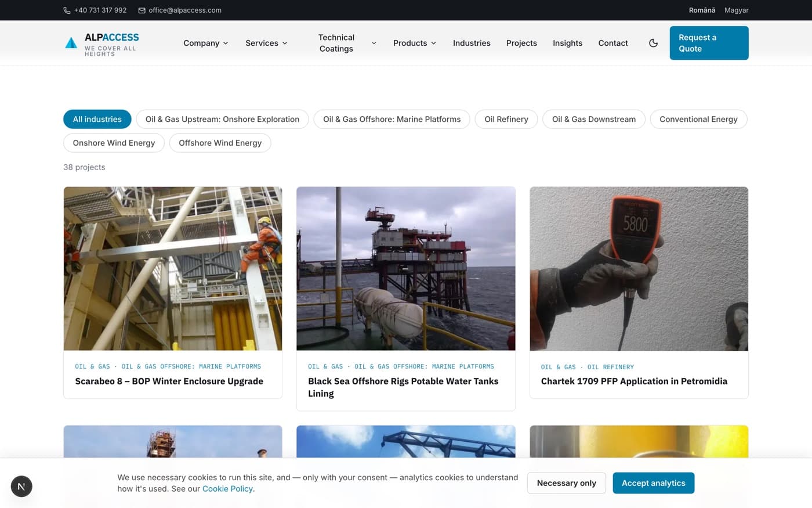Open Chartek 1709 PFP Application in Petromidia

tap(634, 381)
